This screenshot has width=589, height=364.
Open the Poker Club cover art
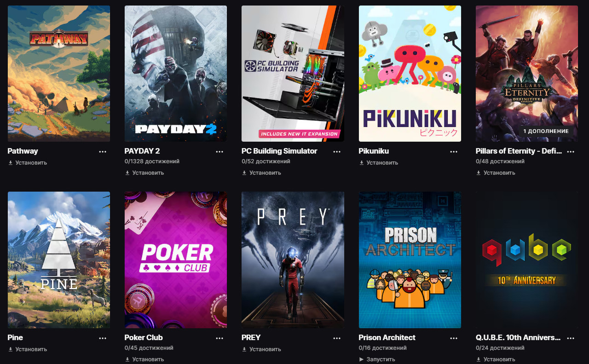pos(176,260)
